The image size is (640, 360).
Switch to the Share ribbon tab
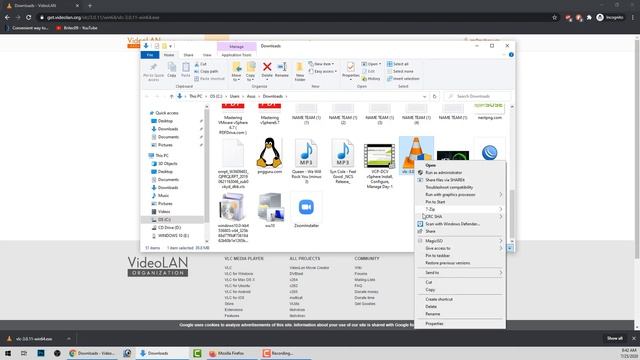(188, 55)
